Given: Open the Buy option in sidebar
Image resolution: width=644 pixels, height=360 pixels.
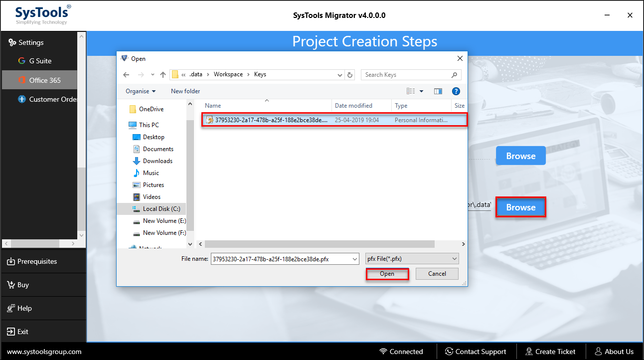Looking at the screenshot, I should [x=43, y=285].
